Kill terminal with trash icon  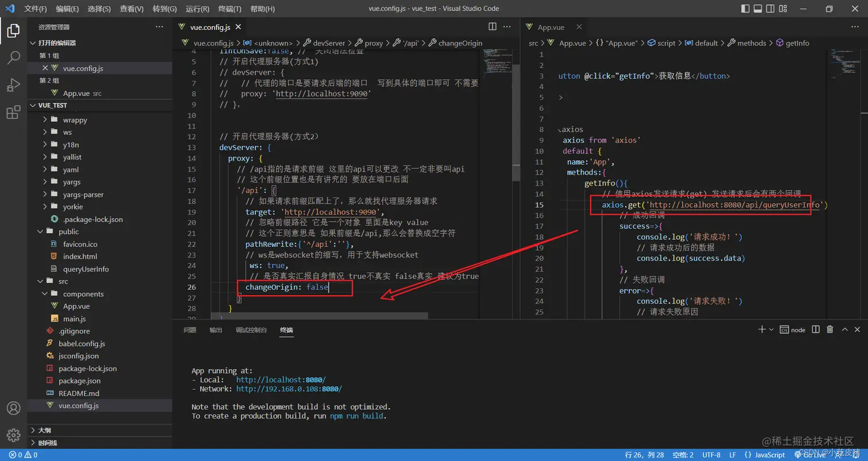coord(830,330)
